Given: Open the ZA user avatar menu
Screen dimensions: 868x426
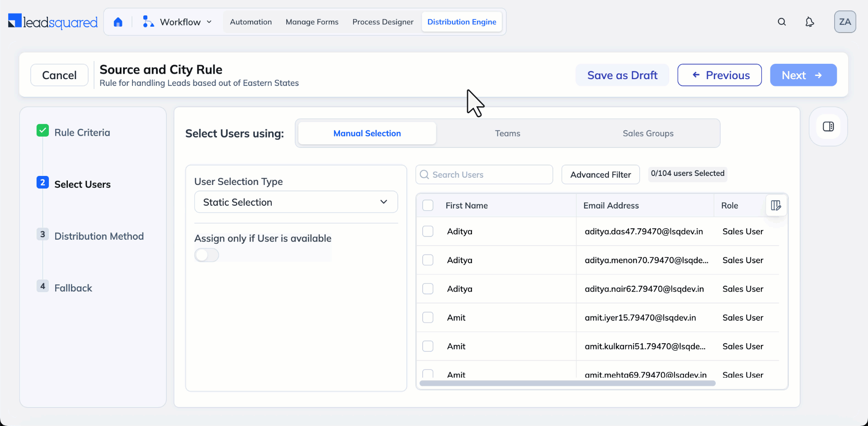Looking at the screenshot, I should pos(845,22).
